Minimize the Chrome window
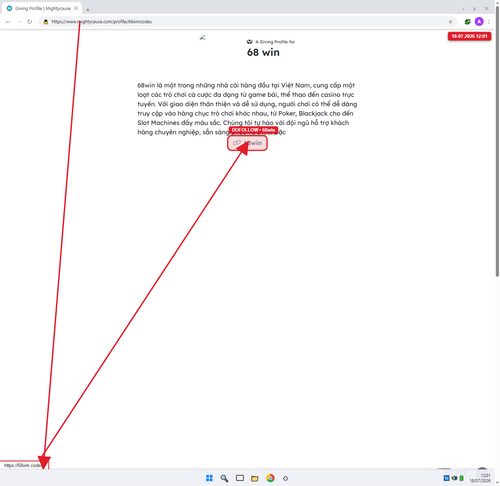500x486 pixels. (x=463, y=9)
